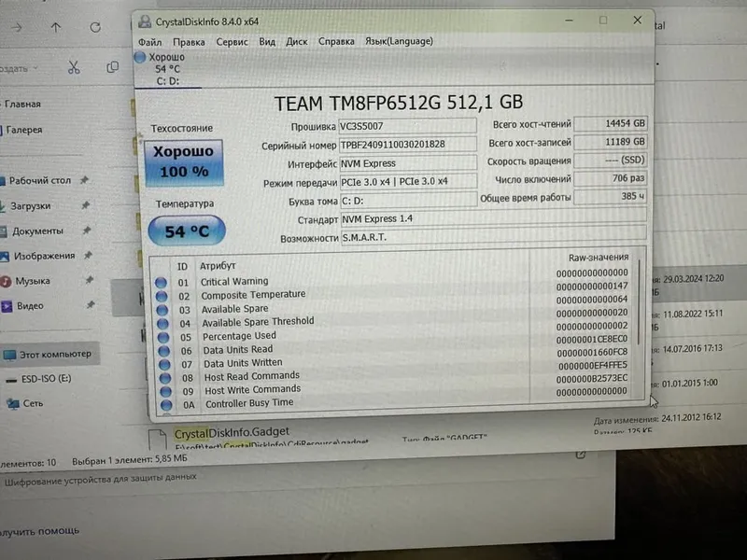Viewport: 747px width, 560px height.
Task: Select the CrystalDiskInfo.Gadget file
Action: (x=232, y=432)
